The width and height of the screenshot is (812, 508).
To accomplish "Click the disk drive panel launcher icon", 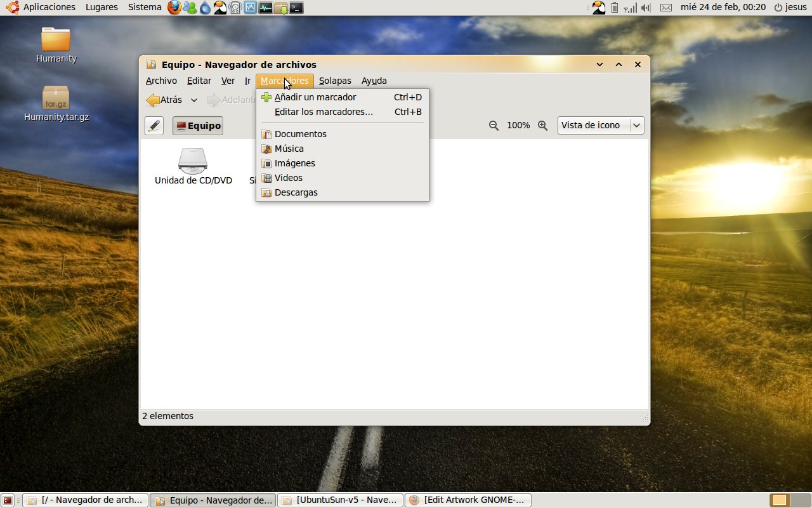I will coord(235,8).
